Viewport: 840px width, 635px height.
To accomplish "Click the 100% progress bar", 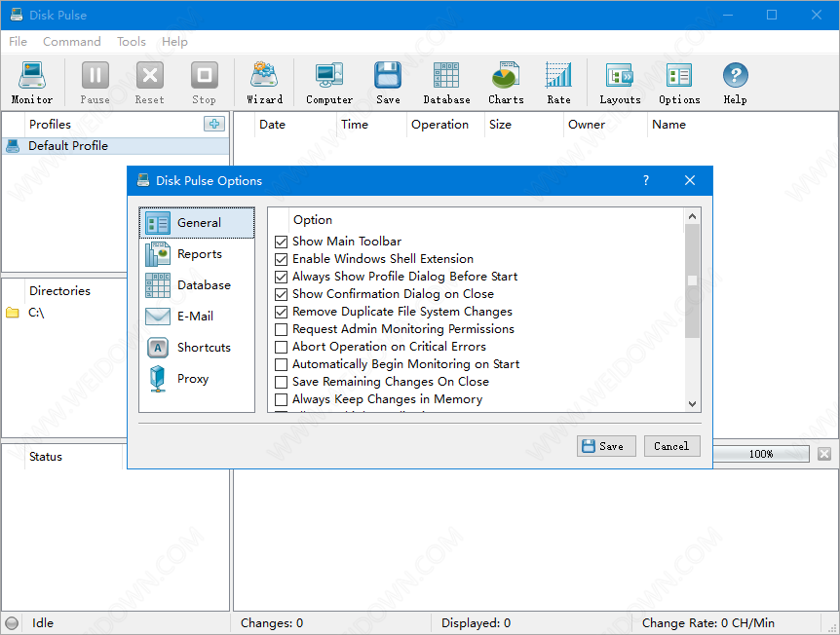I will [761, 454].
